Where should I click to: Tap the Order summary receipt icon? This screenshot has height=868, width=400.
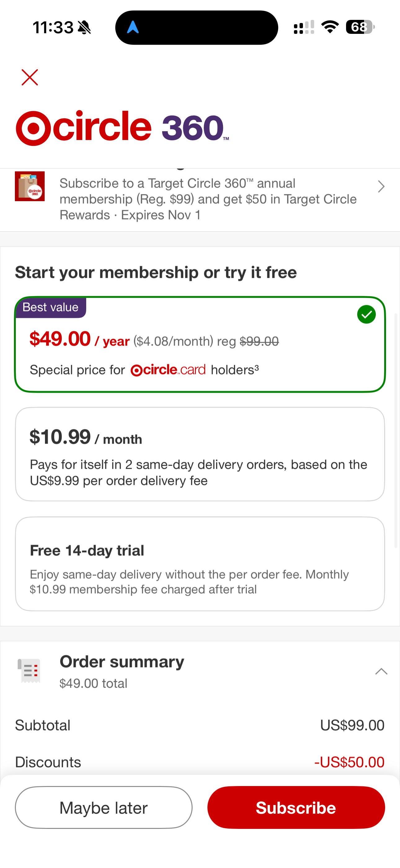pyautogui.click(x=29, y=671)
